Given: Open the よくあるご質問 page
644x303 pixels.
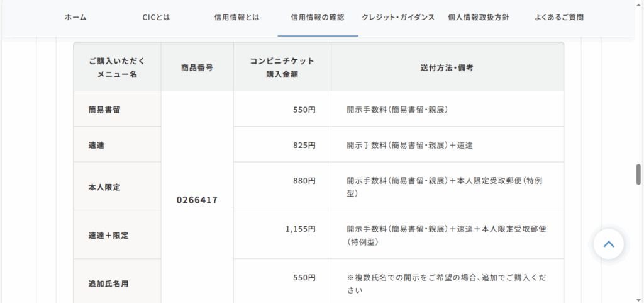Looking at the screenshot, I should pos(559,17).
